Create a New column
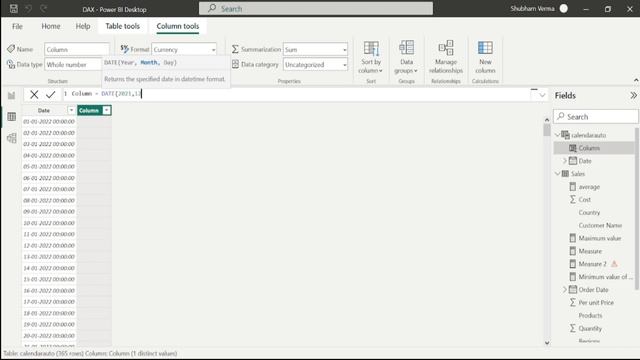Viewport: 640px width, 360px height. (x=485, y=57)
